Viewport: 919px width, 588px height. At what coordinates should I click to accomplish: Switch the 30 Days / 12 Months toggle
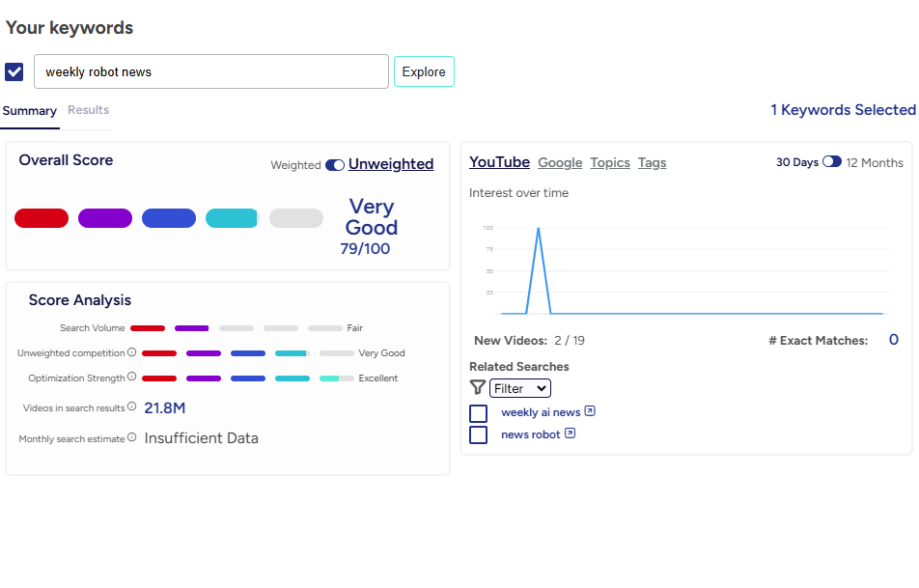pyautogui.click(x=831, y=162)
